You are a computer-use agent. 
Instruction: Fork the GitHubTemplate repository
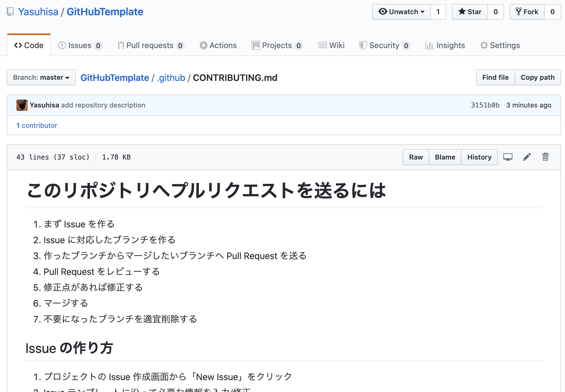point(527,12)
